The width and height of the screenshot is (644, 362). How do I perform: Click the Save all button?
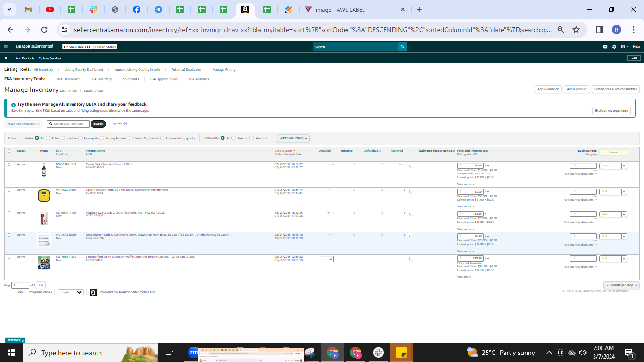tap(613, 152)
